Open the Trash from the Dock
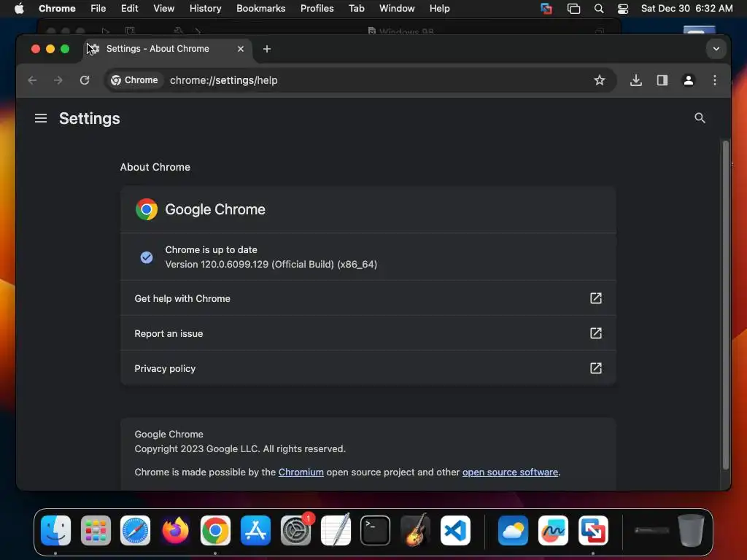The width and height of the screenshot is (747, 560). click(691, 530)
